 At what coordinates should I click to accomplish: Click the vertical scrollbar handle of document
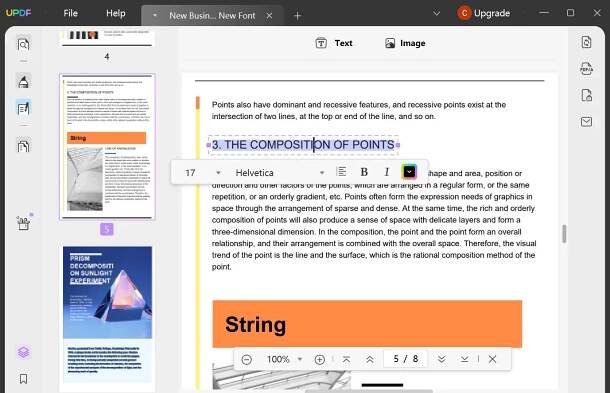click(564, 234)
